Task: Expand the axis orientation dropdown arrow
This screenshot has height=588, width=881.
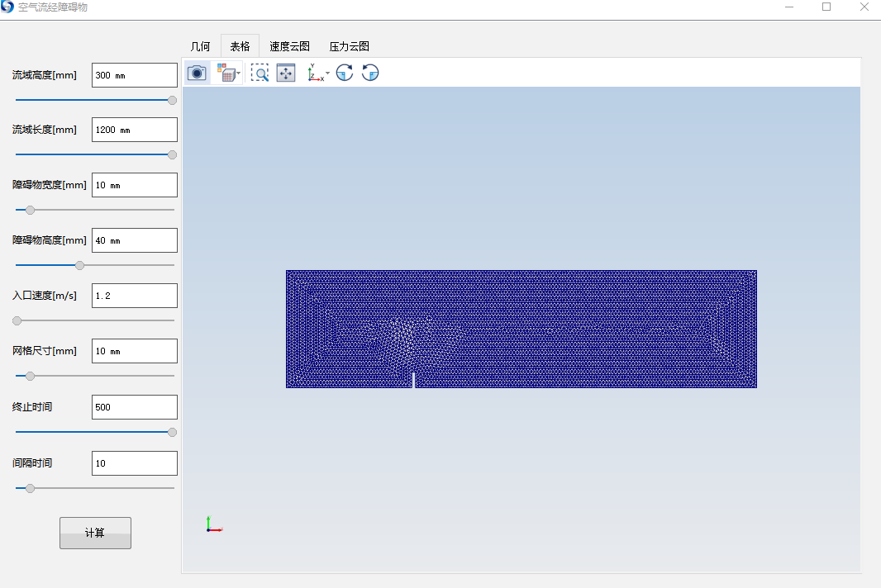Action: (327, 73)
